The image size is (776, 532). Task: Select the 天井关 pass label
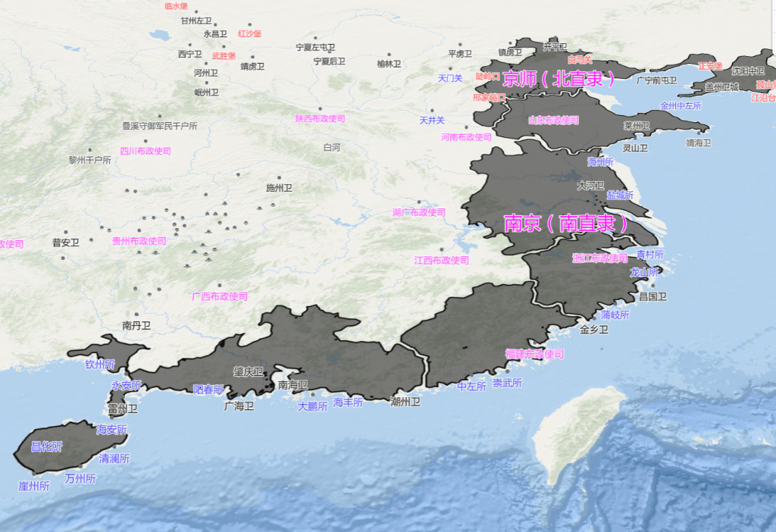pyautogui.click(x=432, y=120)
